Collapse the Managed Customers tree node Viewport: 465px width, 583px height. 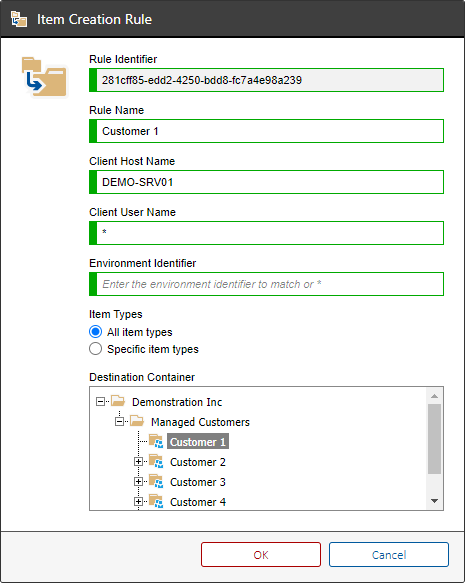[x=119, y=422]
